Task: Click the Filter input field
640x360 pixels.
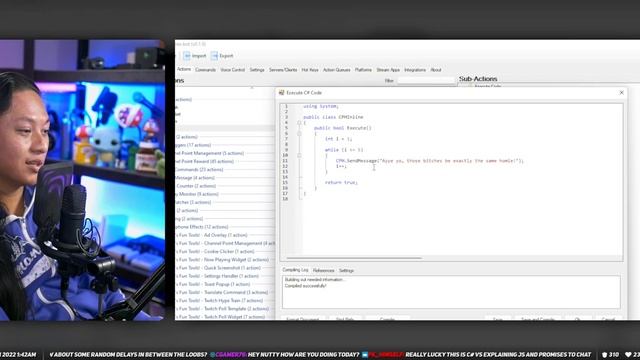Action: (426, 80)
